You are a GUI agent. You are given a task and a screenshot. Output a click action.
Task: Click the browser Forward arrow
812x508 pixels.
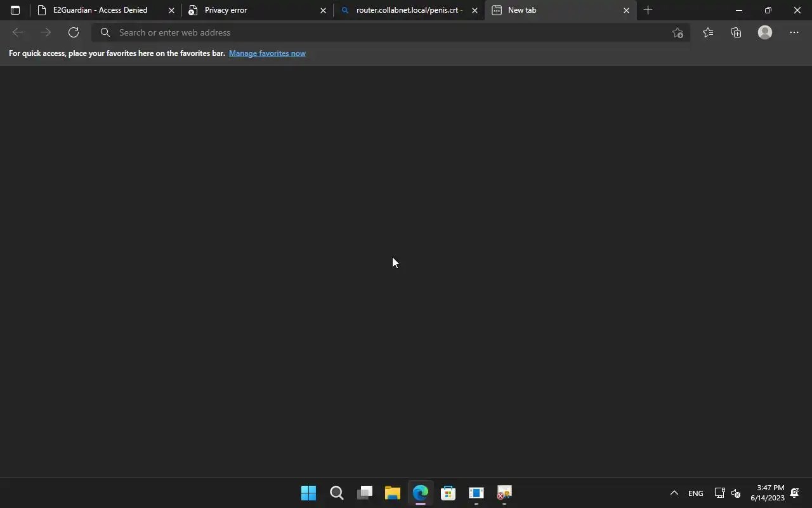click(x=46, y=32)
